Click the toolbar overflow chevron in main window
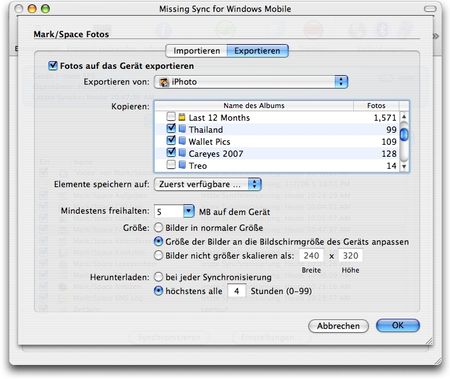Viewport: 450px width, 379px height. 436,36
